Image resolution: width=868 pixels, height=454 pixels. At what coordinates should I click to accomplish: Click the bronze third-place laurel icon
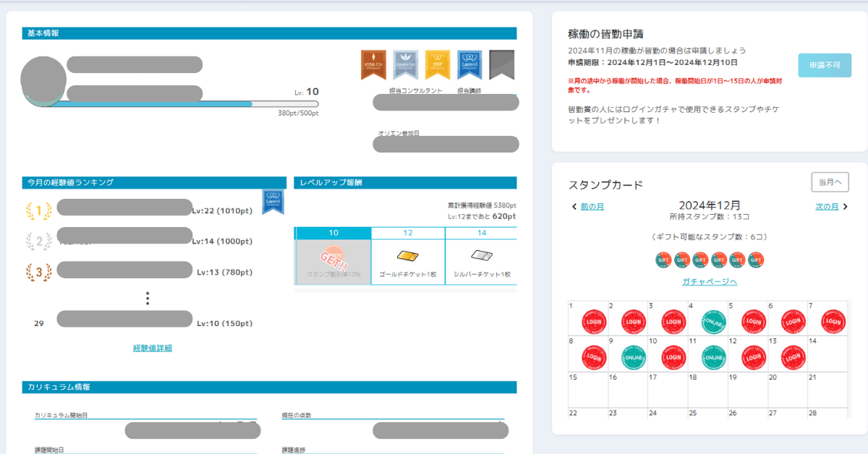click(x=38, y=272)
